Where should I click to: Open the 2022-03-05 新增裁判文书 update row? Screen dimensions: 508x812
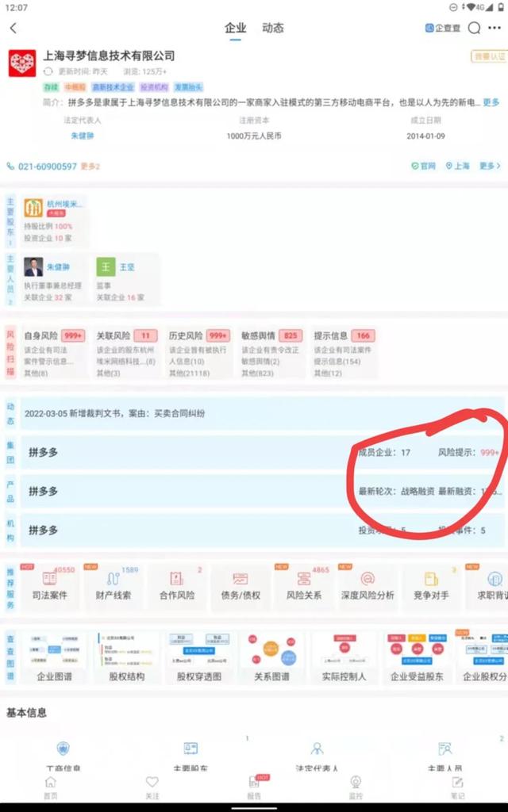tap(262, 413)
